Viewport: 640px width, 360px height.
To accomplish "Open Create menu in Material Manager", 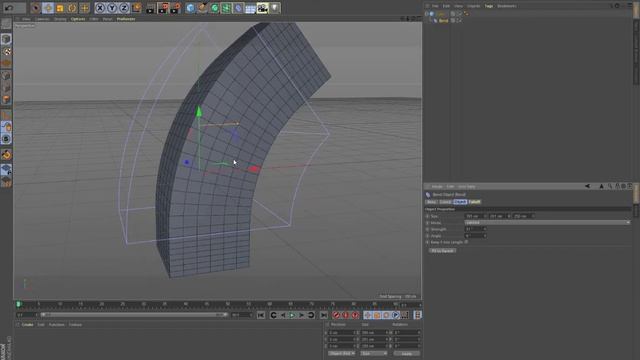I will pyautogui.click(x=27, y=325).
